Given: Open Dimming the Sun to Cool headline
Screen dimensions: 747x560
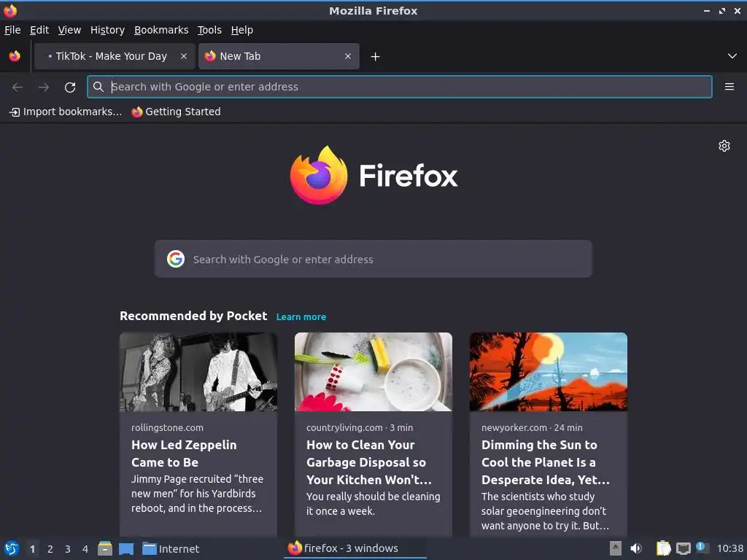Looking at the screenshot, I should 546,462.
